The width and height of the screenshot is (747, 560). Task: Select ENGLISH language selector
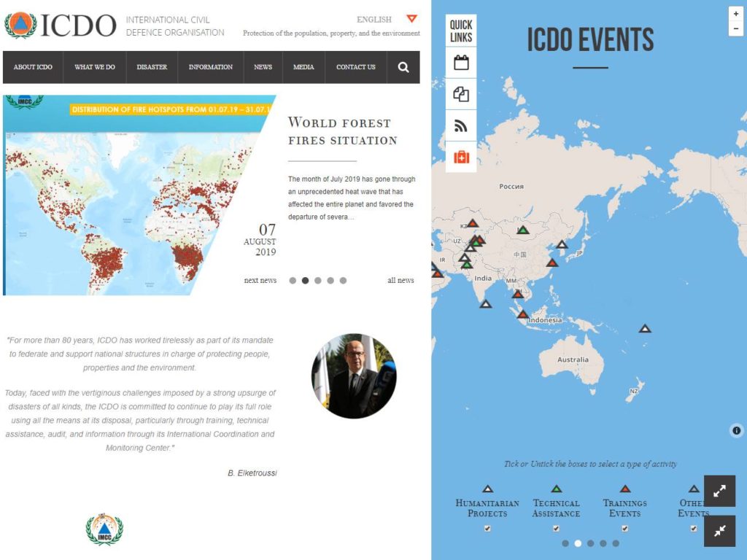click(374, 20)
